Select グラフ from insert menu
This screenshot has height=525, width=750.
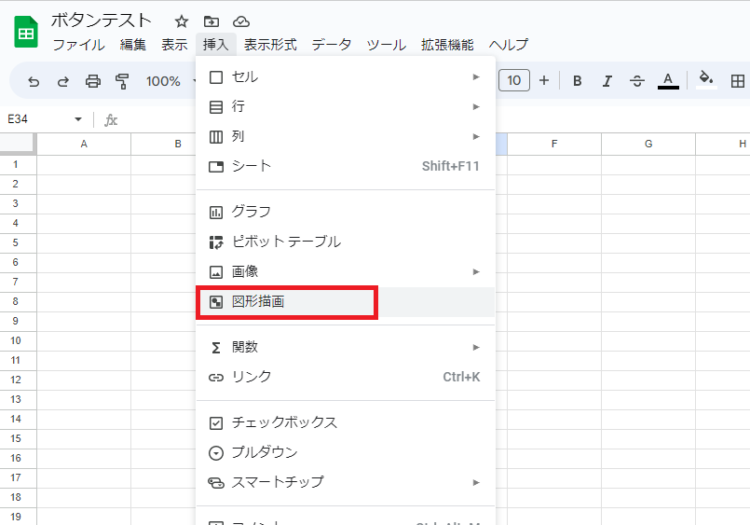345,212
